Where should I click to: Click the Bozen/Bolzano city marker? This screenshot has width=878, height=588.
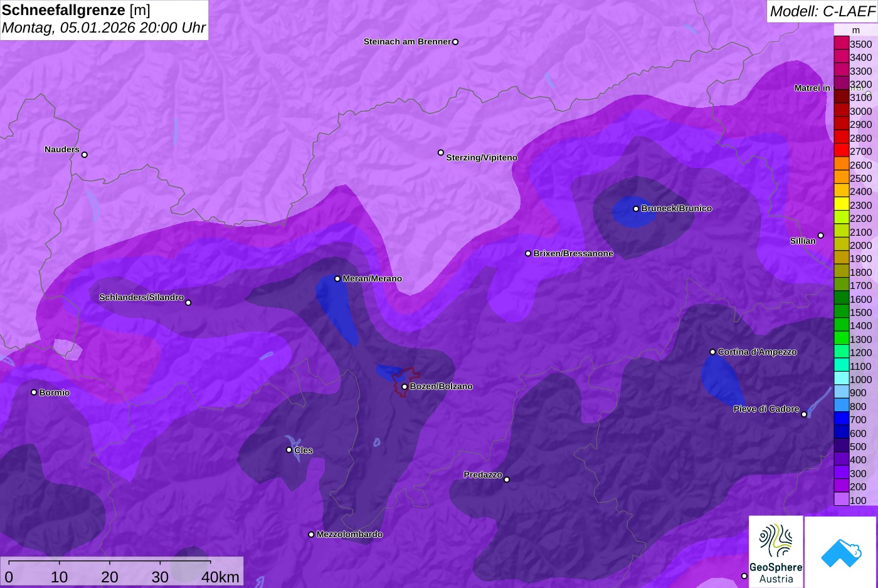pos(405,387)
